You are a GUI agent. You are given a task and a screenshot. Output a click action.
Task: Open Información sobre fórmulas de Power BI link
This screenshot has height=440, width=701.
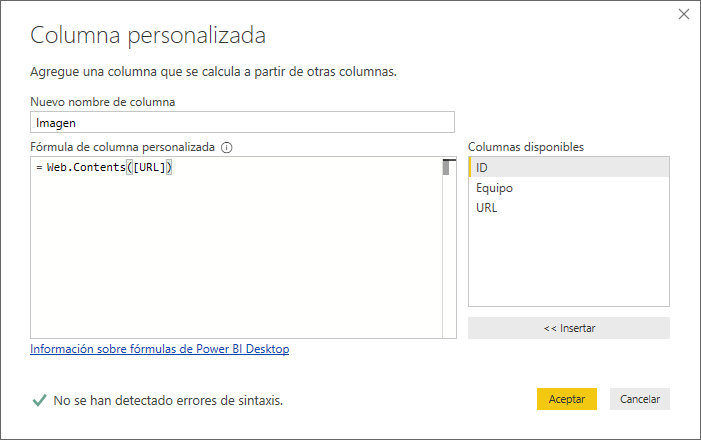coord(160,350)
